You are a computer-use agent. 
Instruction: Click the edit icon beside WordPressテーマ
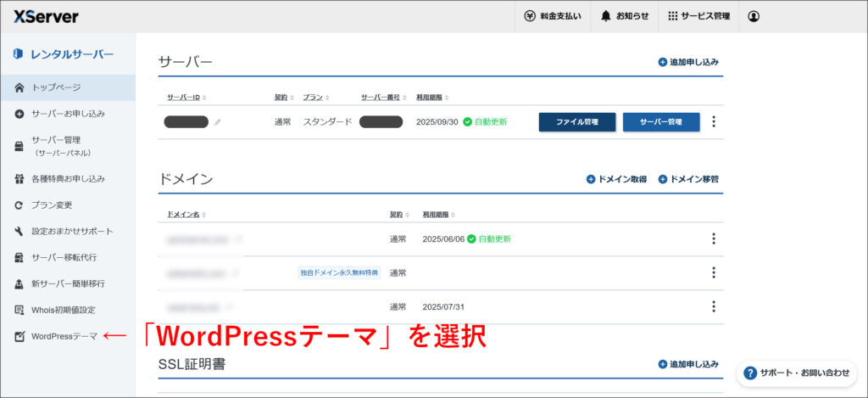click(x=19, y=336)
